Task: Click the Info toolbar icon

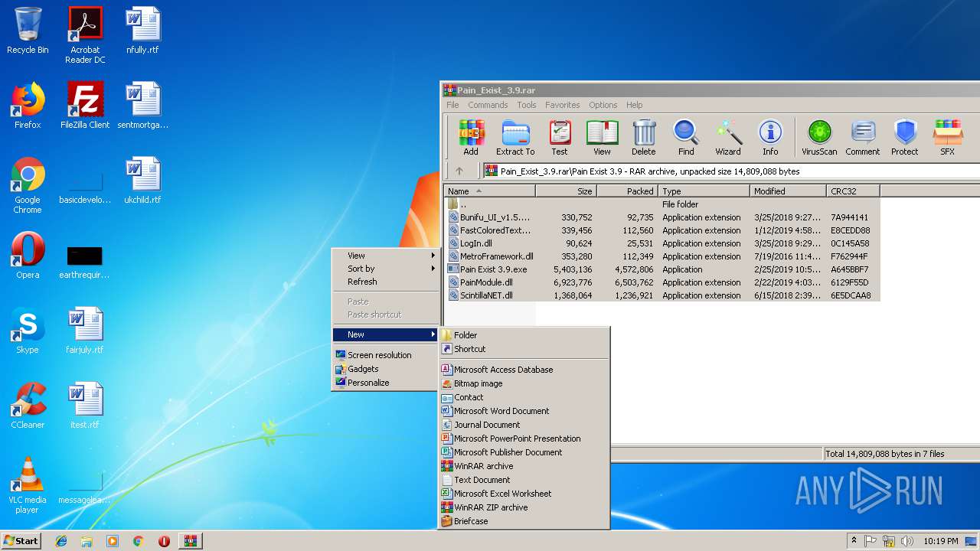Action: (x=770, y=138)
